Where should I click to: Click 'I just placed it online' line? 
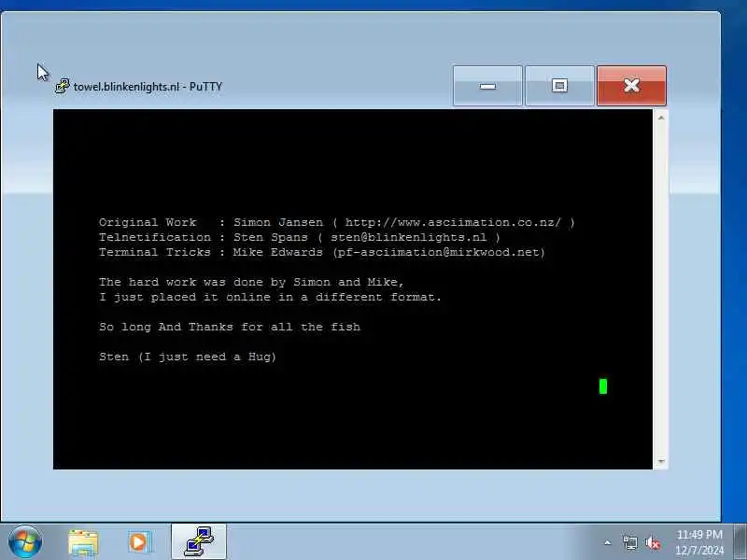click(270, 297)
